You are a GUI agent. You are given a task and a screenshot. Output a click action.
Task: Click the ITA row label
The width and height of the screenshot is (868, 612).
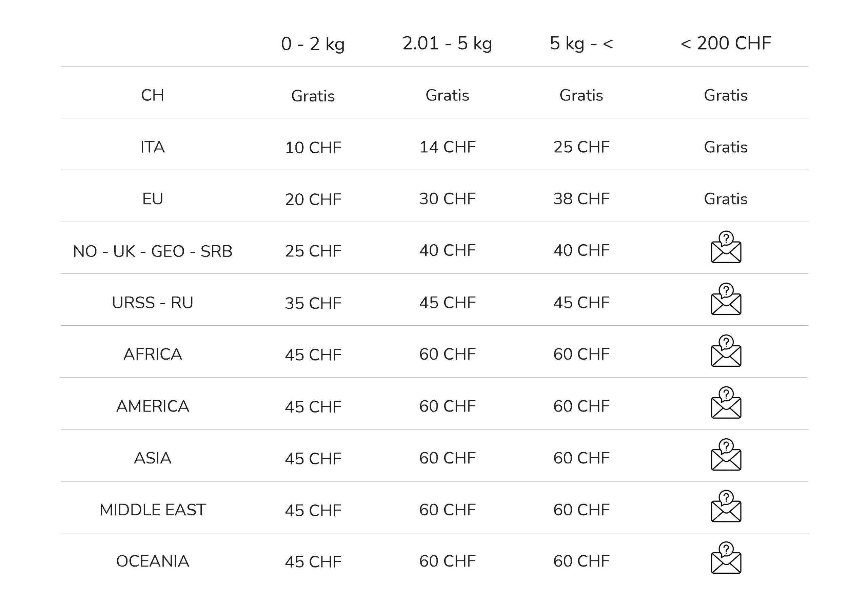point(153,147)
